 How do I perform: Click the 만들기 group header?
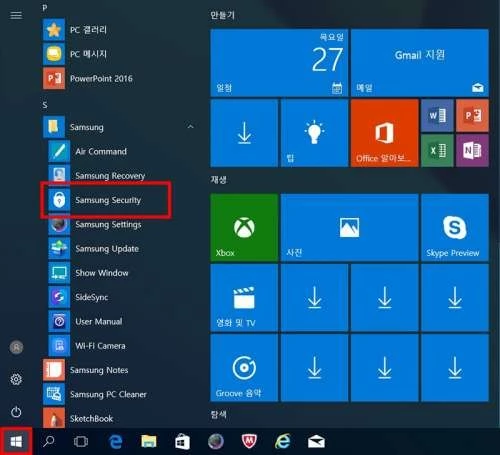[x=222, y=15]
